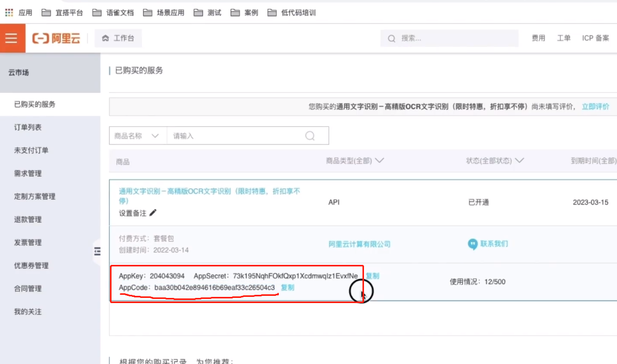The height and width of the screenshot is (364, 617).
Task: Click the 联系我们 chat link
Action: (x=488, y=244)
